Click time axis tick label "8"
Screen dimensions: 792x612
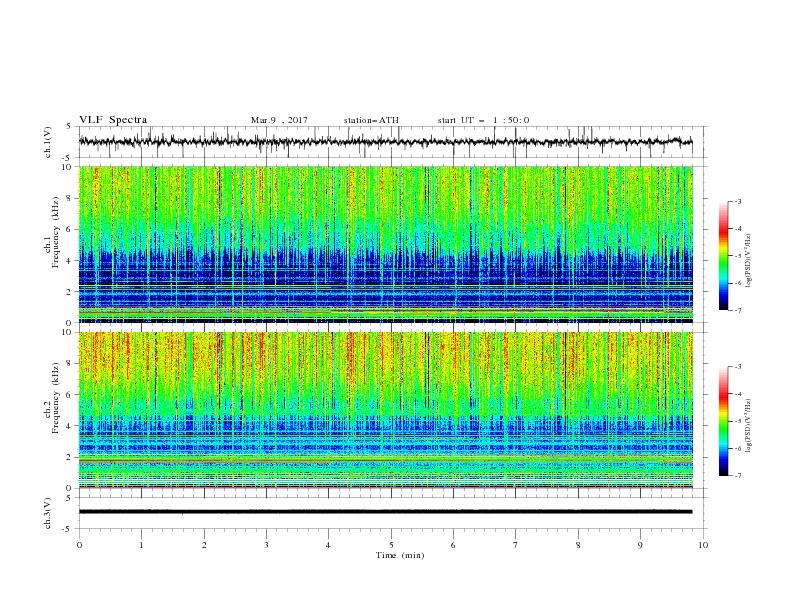pyautogui.click(x=578, y=545)
